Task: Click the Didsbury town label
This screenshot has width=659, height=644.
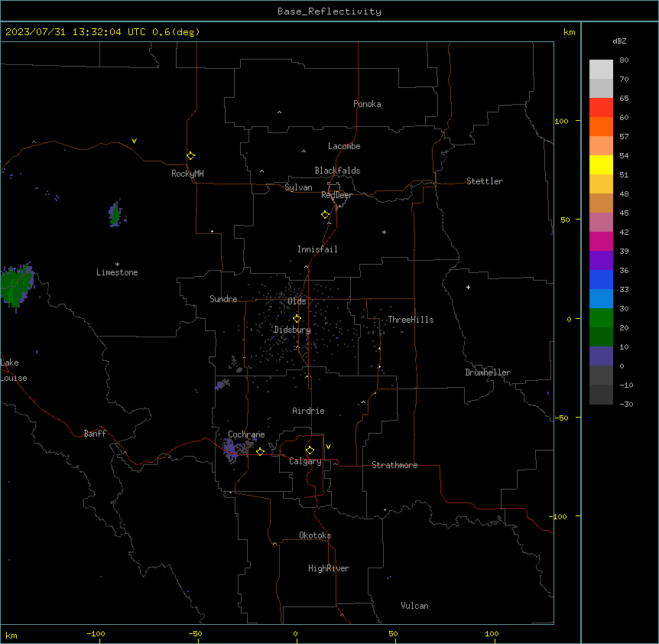Action: coord(293,330)
